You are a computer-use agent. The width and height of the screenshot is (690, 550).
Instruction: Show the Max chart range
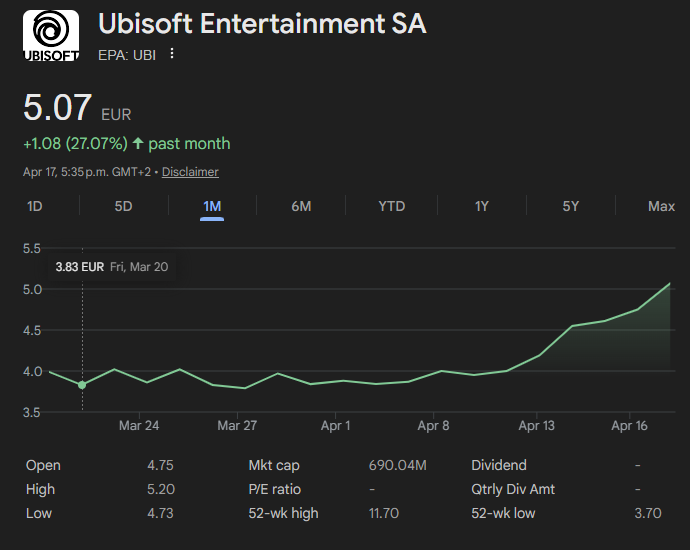pyautogui.click(x=661, y=206)
